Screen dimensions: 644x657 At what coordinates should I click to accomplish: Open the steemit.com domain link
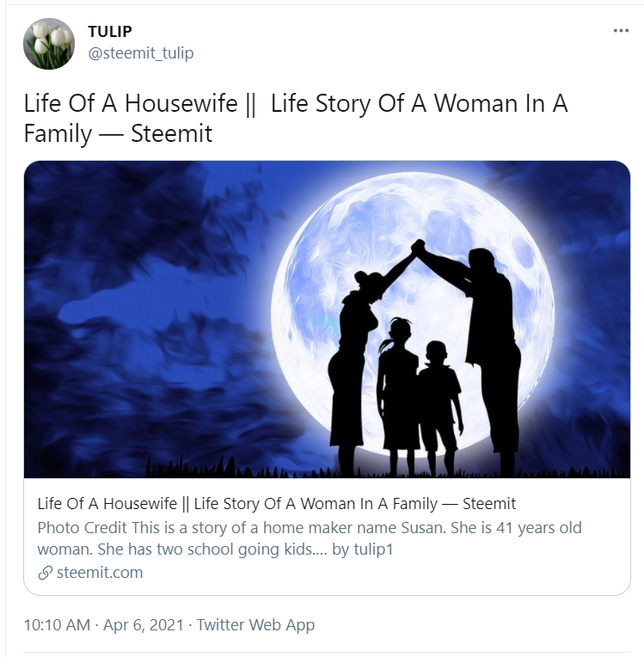(100, 573)
